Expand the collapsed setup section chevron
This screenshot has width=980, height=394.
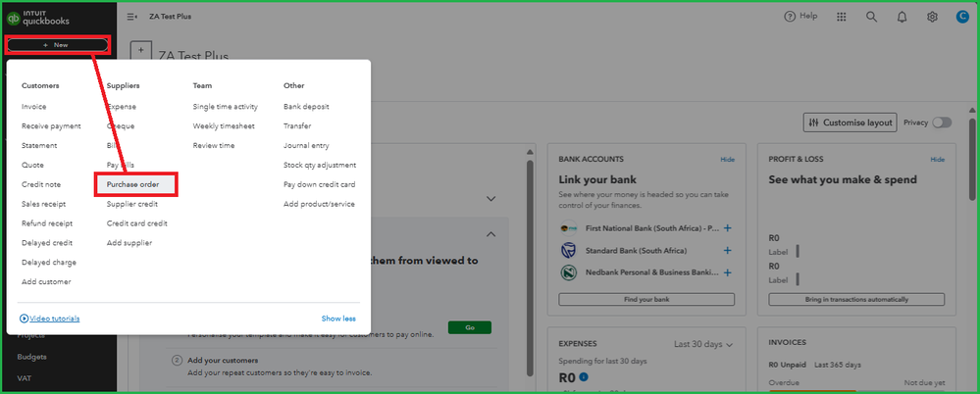(x=491, y=199)
